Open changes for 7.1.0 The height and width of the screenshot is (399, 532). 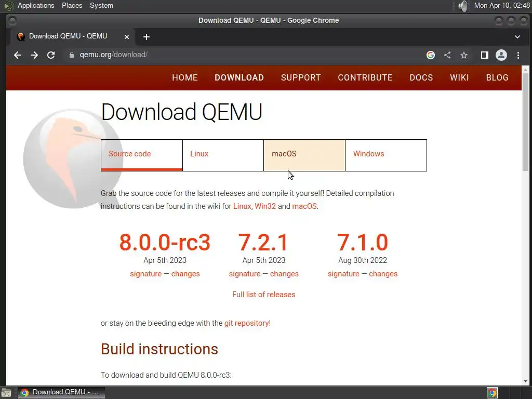[x=383, y=274]
